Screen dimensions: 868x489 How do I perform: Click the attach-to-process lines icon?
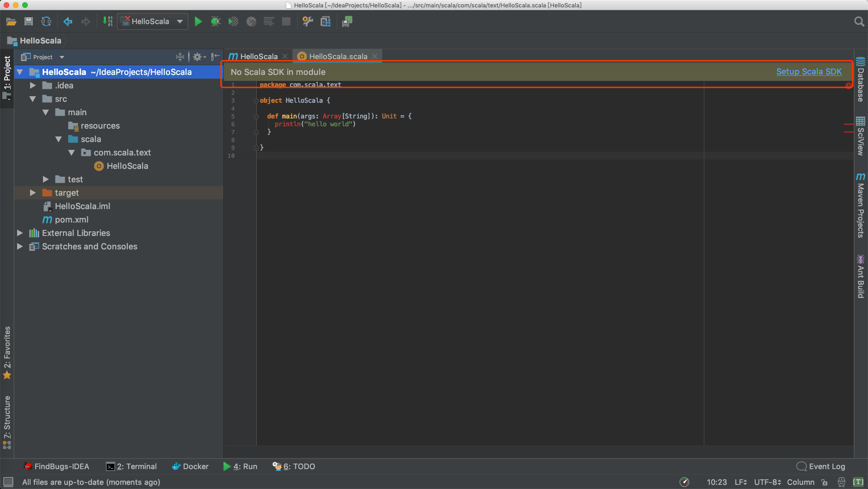[x=269, y=21]
